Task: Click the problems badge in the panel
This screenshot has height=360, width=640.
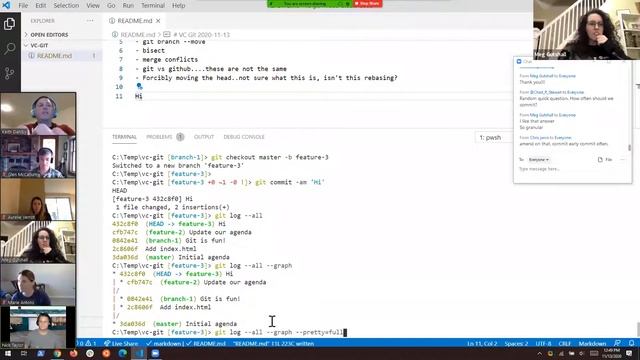Action: 180,137
